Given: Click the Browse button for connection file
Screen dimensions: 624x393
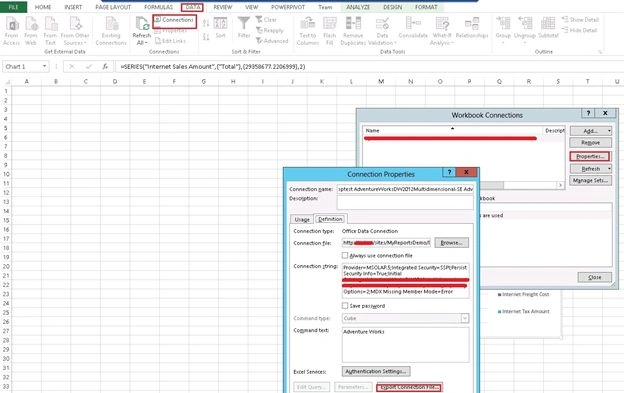Looking at the screenshot, I should [x=451, y=243].
